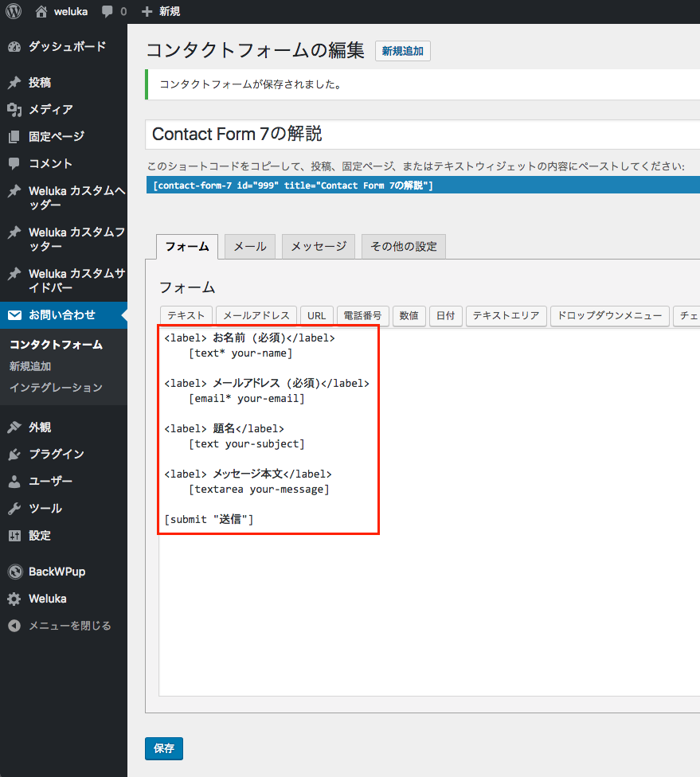Click the plus icon for 新規

(147, 11)
